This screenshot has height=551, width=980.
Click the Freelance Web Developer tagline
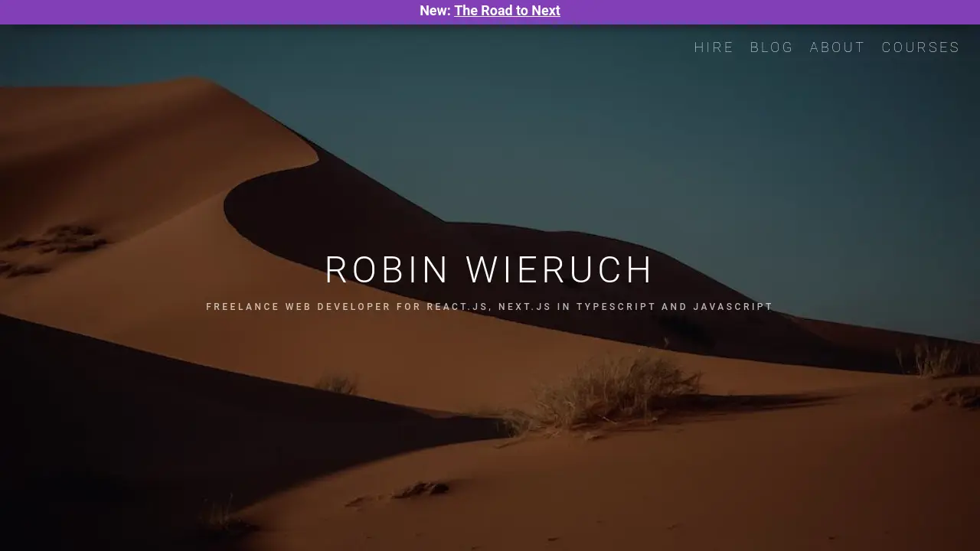pyautogui.click(x=489, y=307)
